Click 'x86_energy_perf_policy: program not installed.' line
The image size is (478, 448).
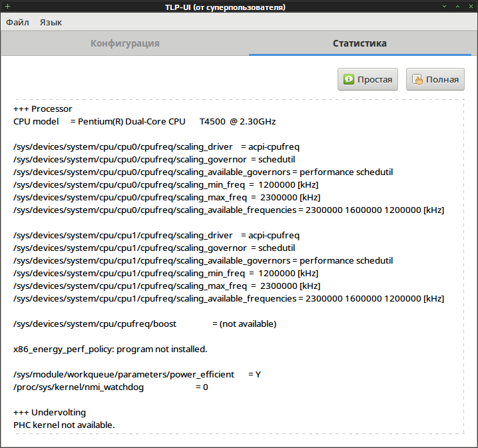111,349
